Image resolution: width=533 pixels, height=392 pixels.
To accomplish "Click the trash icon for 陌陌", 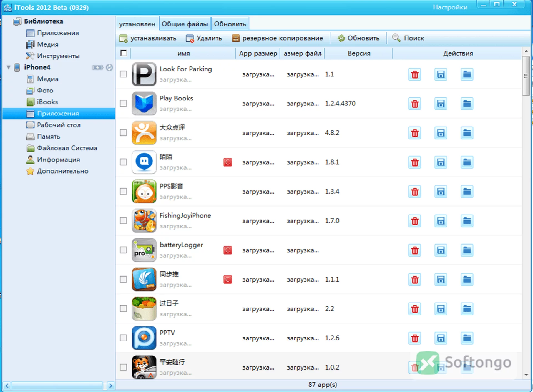I will tap(415, 162).
